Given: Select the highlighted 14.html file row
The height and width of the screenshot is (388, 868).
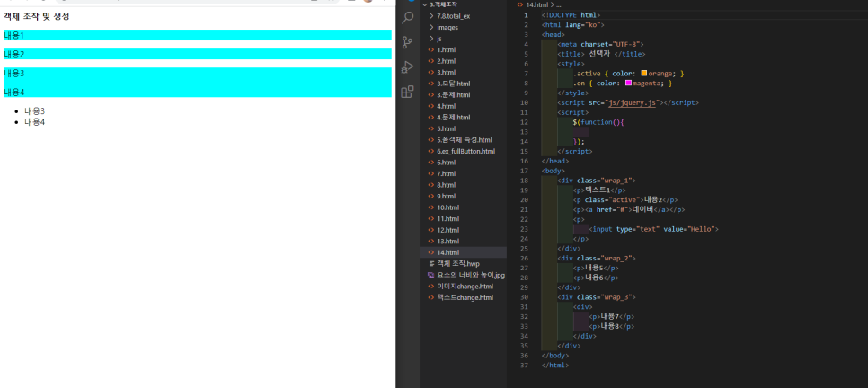Looking at the screenshot, I should point(463,252).
